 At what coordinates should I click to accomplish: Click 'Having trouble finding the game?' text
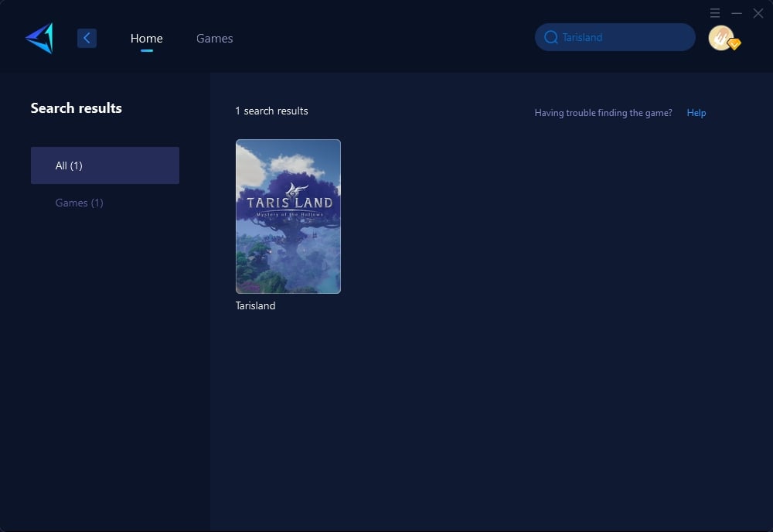pyautogui.click(x=603, y=113)
